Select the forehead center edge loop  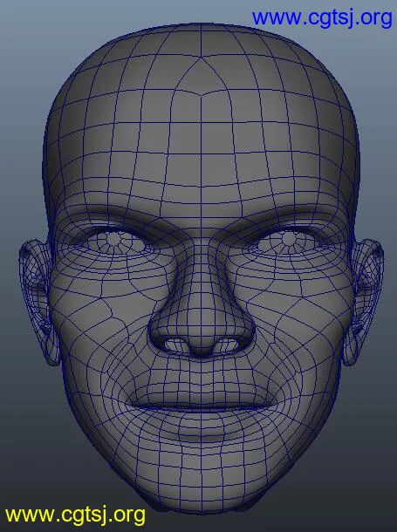201,153
